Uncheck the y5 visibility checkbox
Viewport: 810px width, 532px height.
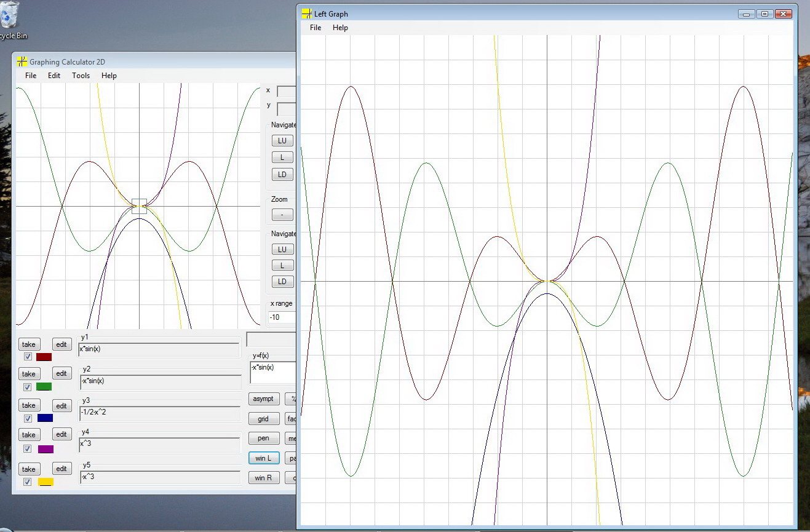[x=27, y=482]
